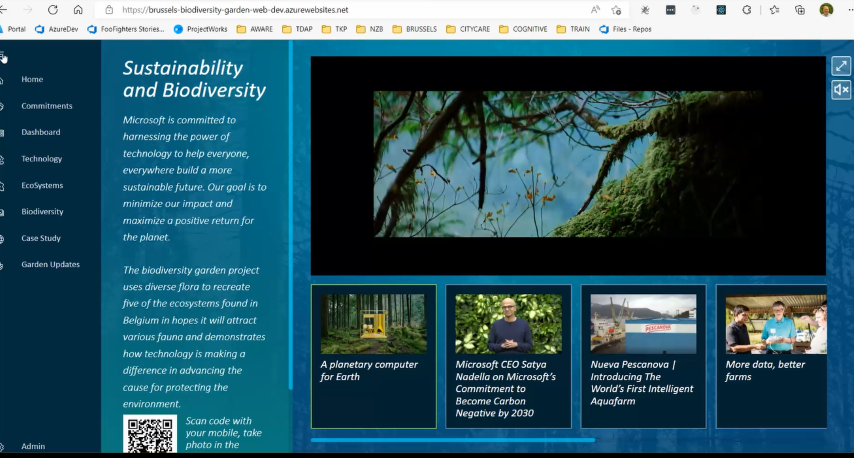This screenshot has height=458, width=854.
Task: Open the Collections toolbar icon
Action: pyautogui.click(x=800, y=10)
